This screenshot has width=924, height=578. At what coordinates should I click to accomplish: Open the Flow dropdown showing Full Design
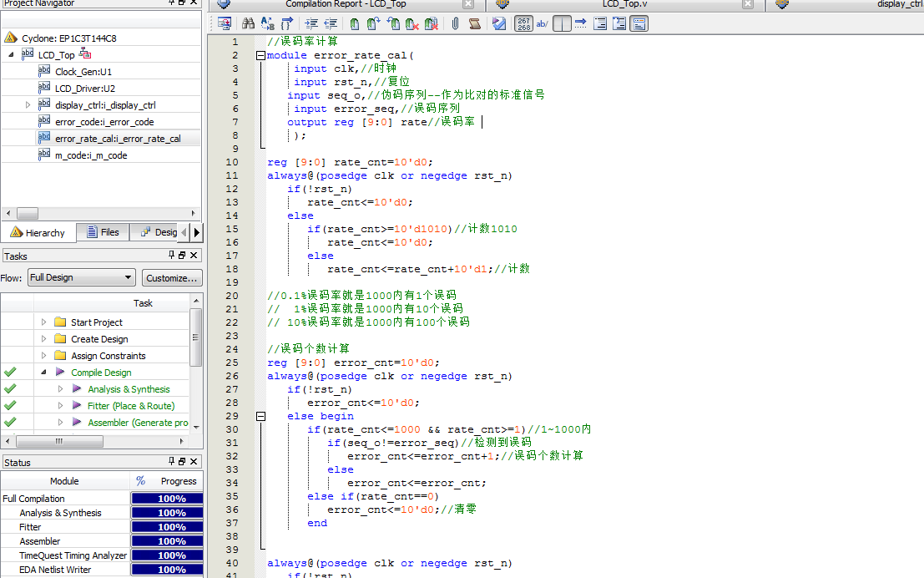[81, 277]
